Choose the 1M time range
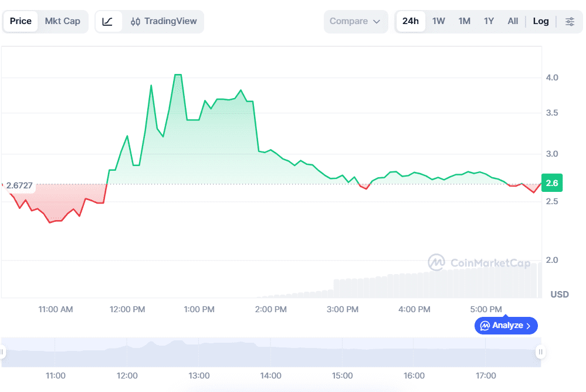This screenshot has height=392, width=586. tap(464, 22)
